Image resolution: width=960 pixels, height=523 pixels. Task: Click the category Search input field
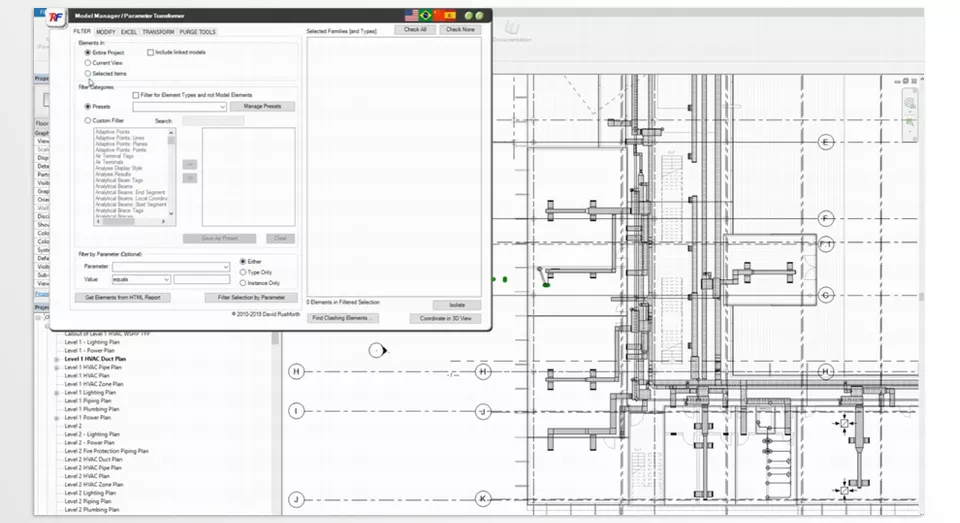pos(213,121)
